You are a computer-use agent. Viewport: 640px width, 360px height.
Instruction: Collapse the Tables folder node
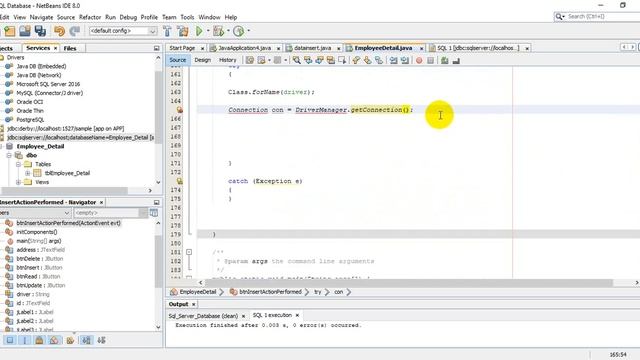tap(18, 164)
